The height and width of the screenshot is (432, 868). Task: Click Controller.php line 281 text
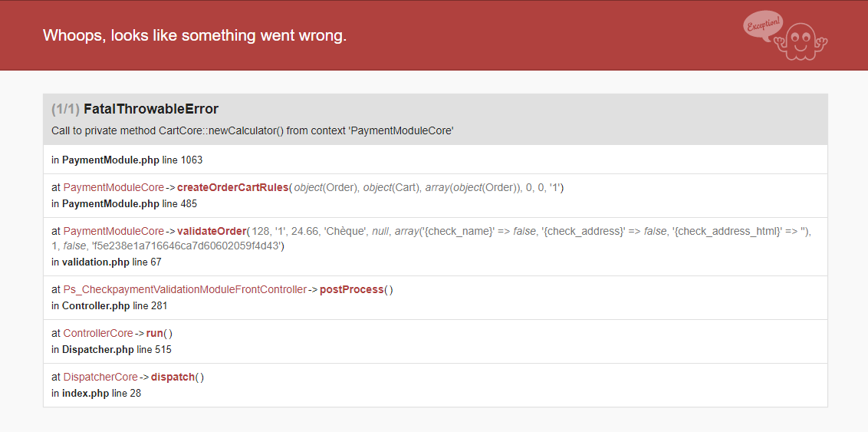(109, 305)
